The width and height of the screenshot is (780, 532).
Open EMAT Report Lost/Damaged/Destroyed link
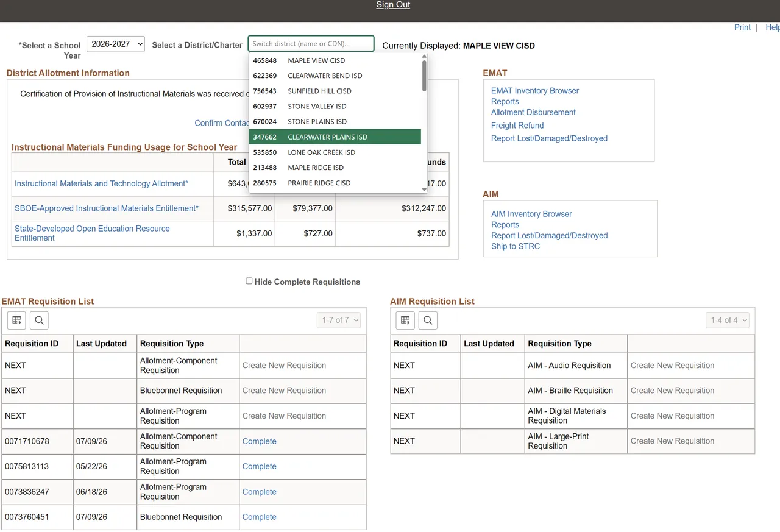[549, 138]
